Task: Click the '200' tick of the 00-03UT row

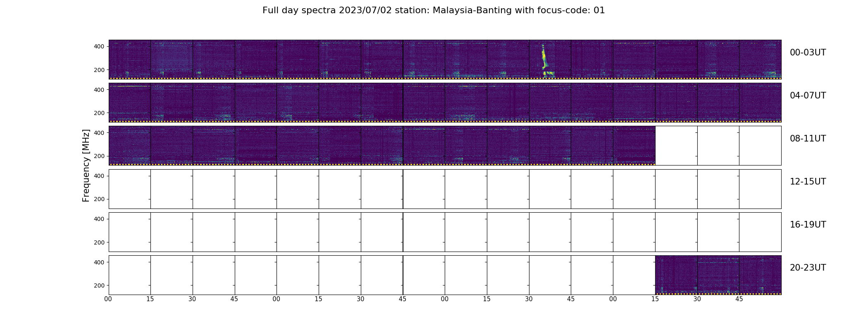Action: pos(99,70)
